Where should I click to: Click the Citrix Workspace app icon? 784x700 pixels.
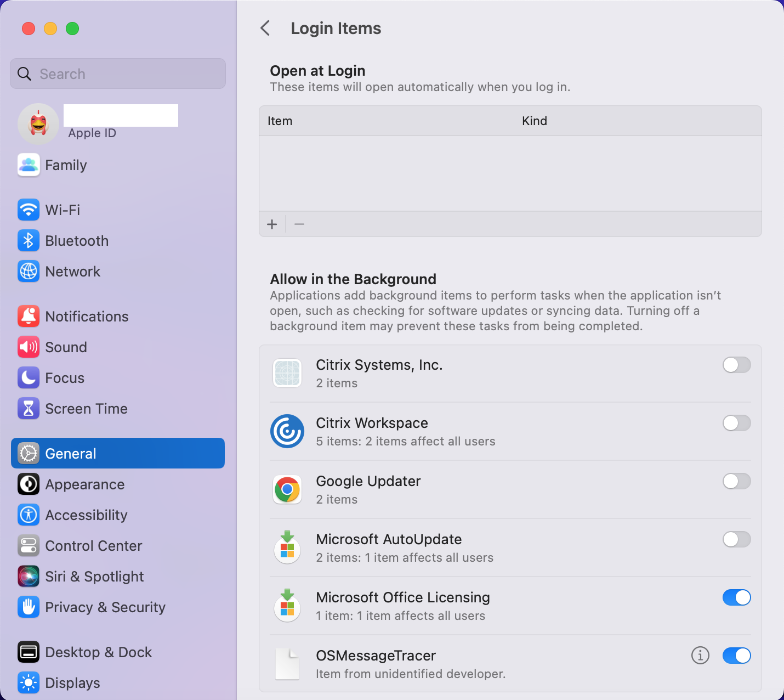[287, 431]
